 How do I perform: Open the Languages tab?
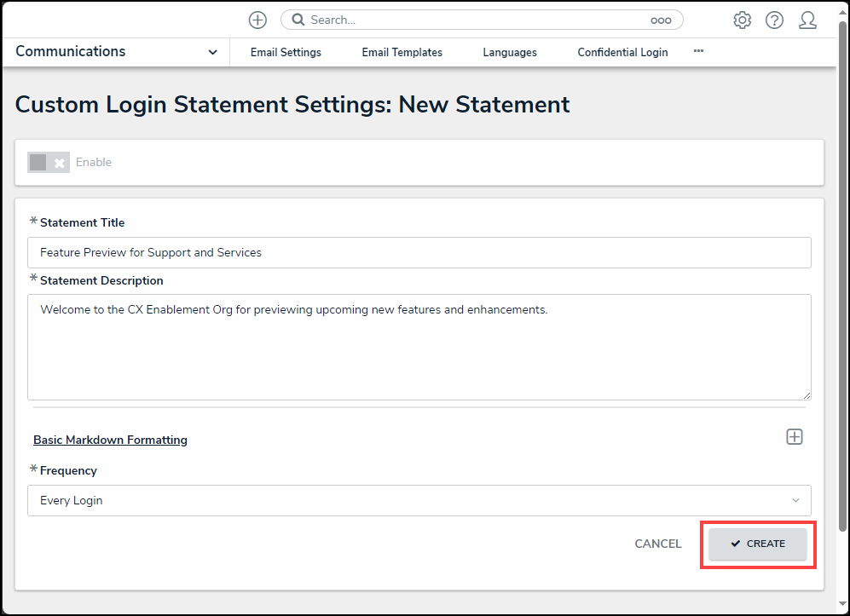510,52
